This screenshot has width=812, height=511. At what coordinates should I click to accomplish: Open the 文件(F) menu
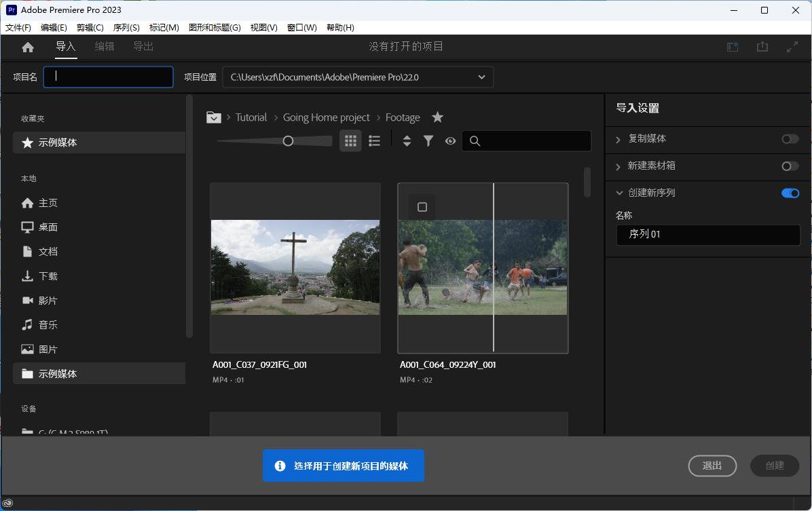click(x=18, y=27)
